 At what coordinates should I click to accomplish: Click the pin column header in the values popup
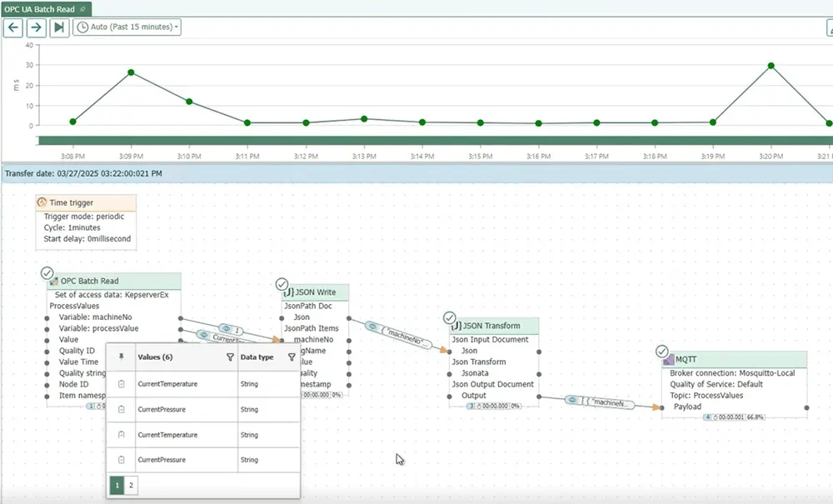pos(122,357)
